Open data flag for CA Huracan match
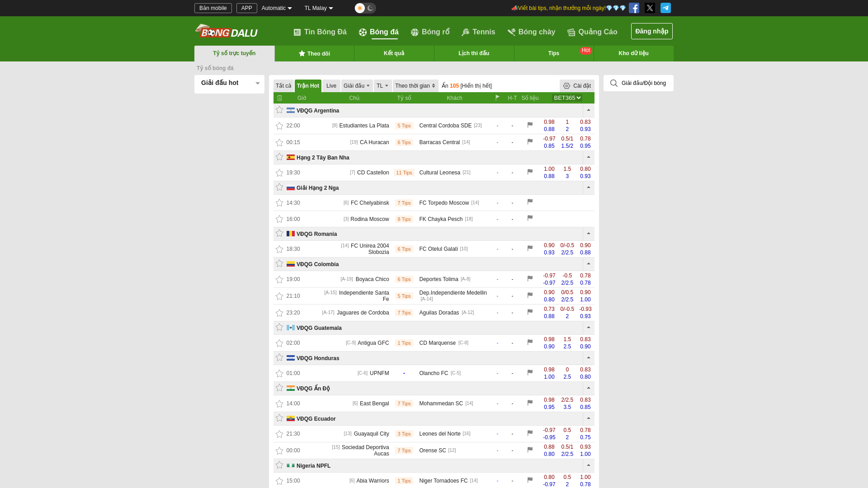This screenshot has height=488, width=868. [x=530, y=142]
